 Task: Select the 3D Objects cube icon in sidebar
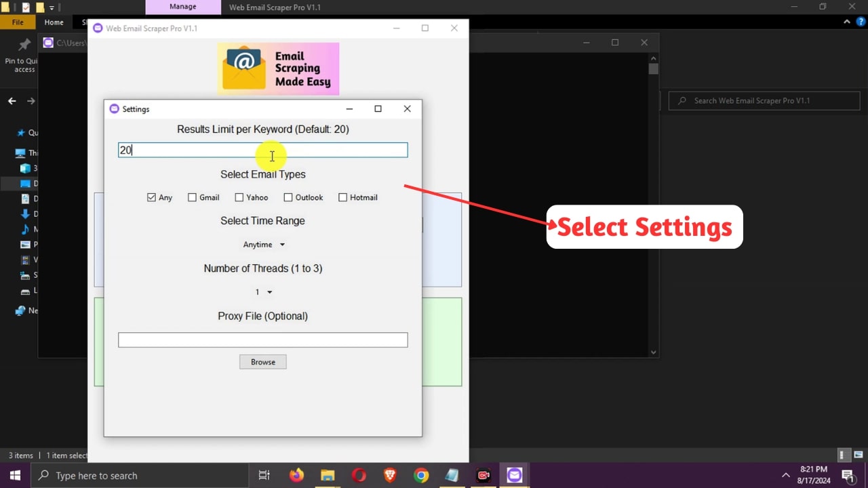[x=25, y=169]
